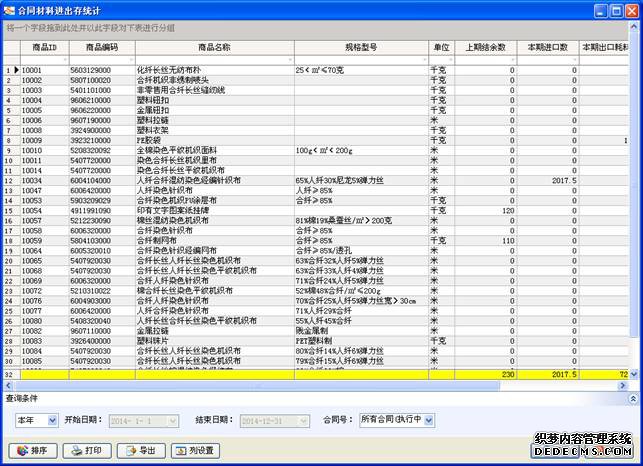Click the 上期结余数 column header

(x=486, y=47)
